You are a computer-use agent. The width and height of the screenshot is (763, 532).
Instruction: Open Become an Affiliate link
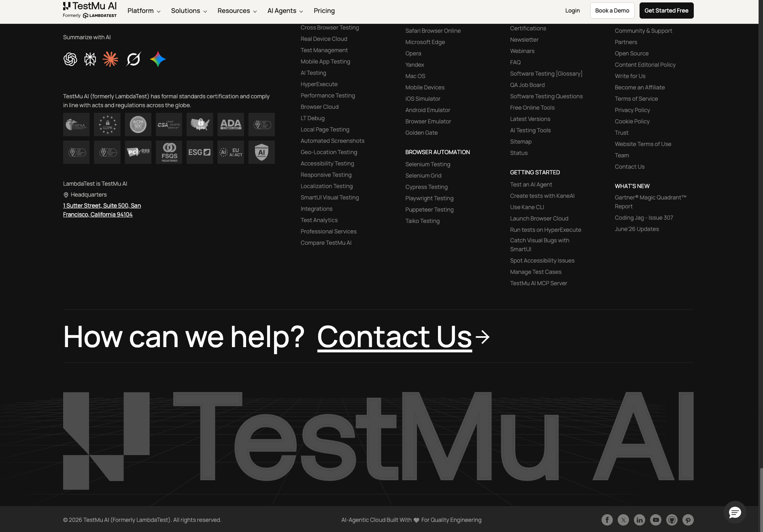click(x=640, y=87)
